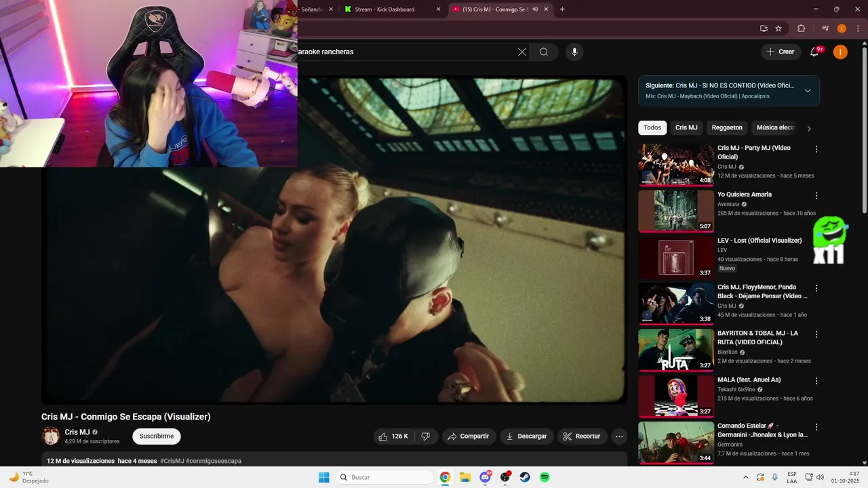868x488 pixels.
Task: Open the Windows Start menu
Action: [x=324, y=477]
